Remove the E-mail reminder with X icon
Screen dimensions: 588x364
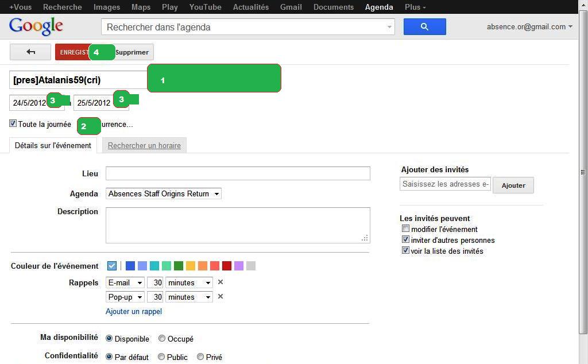coord(220,282)
